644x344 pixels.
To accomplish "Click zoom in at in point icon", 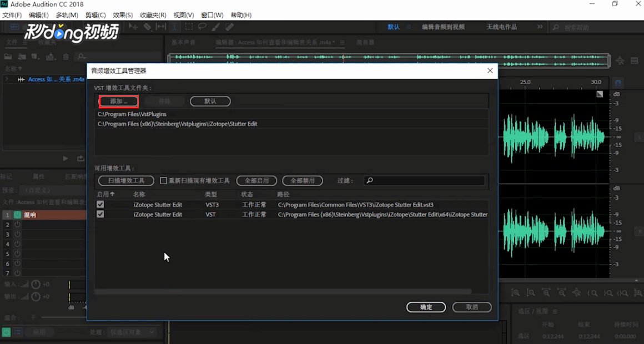I will point(592,293).
